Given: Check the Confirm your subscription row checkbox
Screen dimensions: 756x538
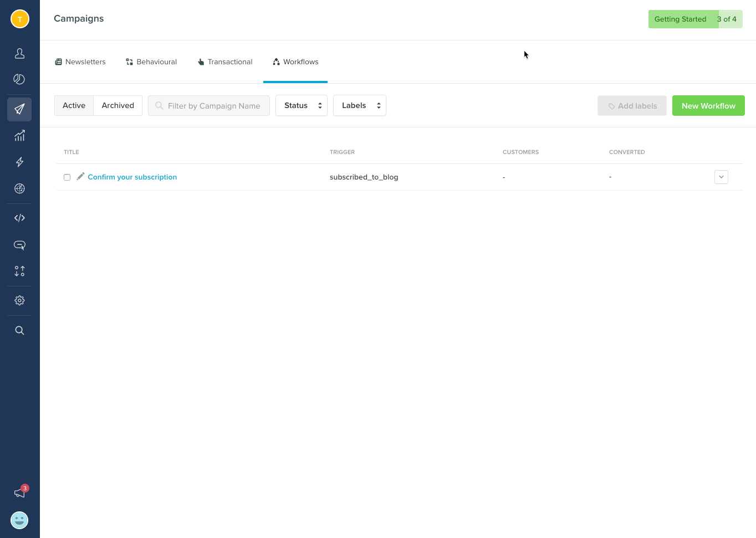Looking at the screenshot, I should pos(67,177).
